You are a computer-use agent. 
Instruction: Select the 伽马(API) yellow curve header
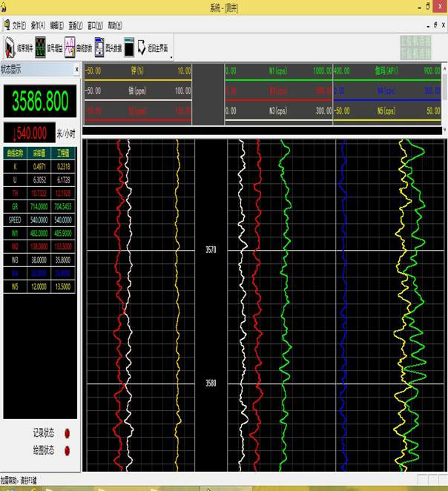click(x=386, y=71)
